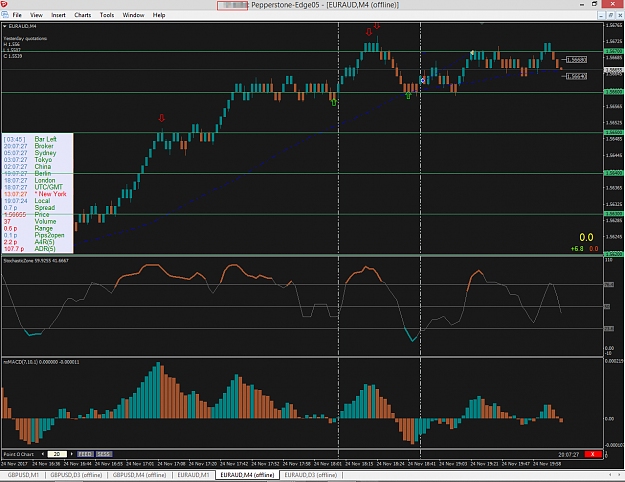Click the Sydney time row in info panel
625x482 pixels.
tap(30, 153)
